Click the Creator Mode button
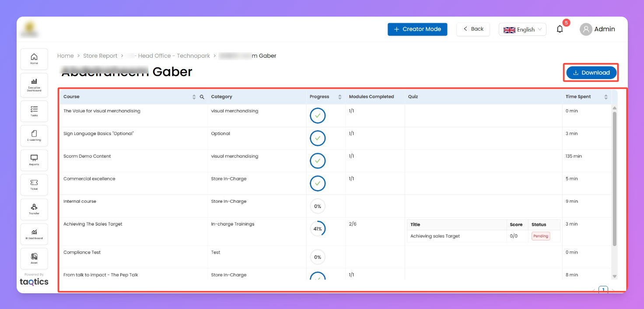The image size is (644, 309). (x=417, y=29)
